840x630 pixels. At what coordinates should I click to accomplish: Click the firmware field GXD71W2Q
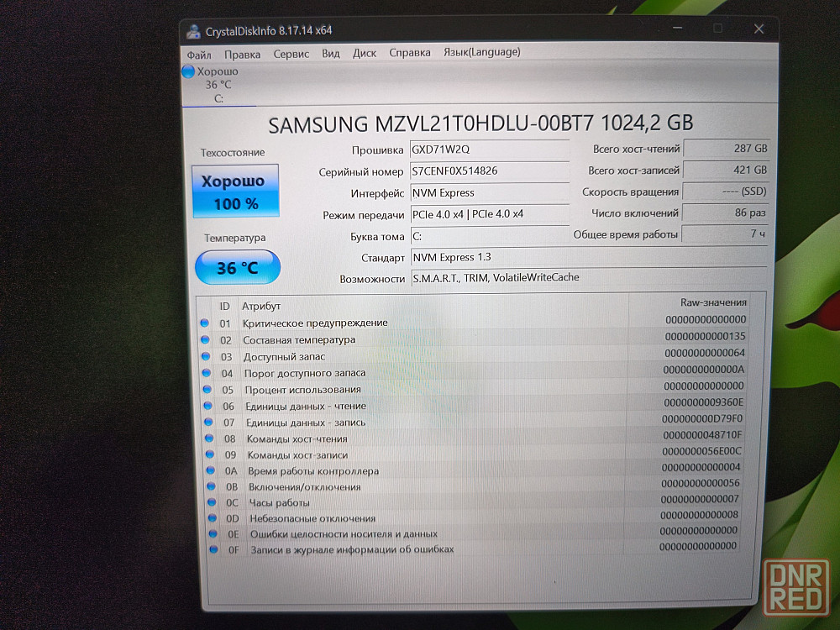(489, 150)
